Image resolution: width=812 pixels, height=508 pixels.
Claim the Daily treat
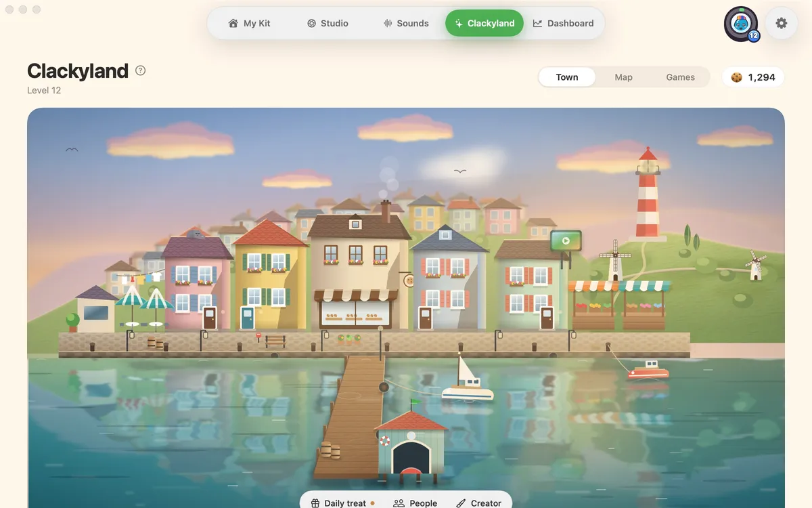tap(342, 503)
